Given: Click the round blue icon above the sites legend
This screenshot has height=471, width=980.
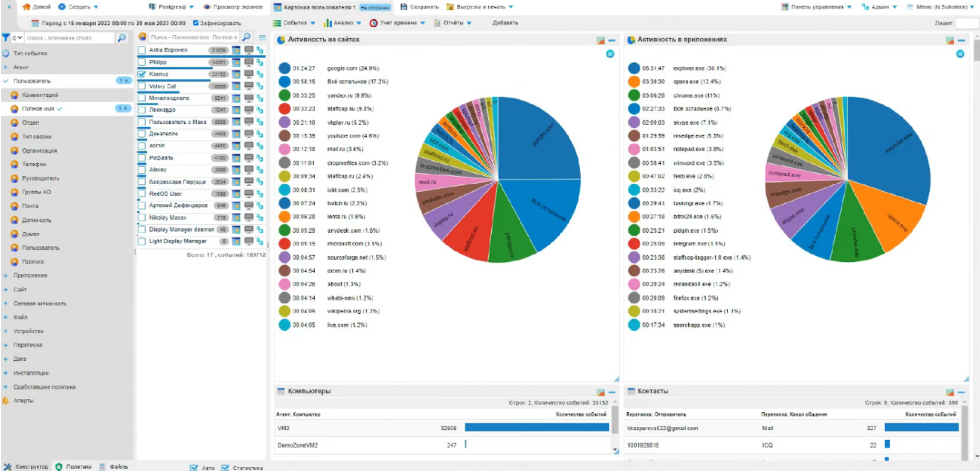Looking at the screenshot, I should (x=610, y=54).
